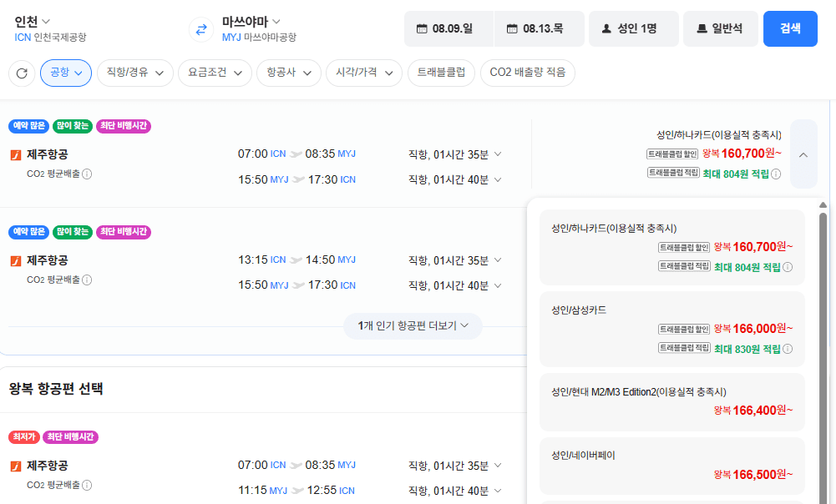
Task: Open the 요금조건 filter dropdown
Action: coord(215,73)
